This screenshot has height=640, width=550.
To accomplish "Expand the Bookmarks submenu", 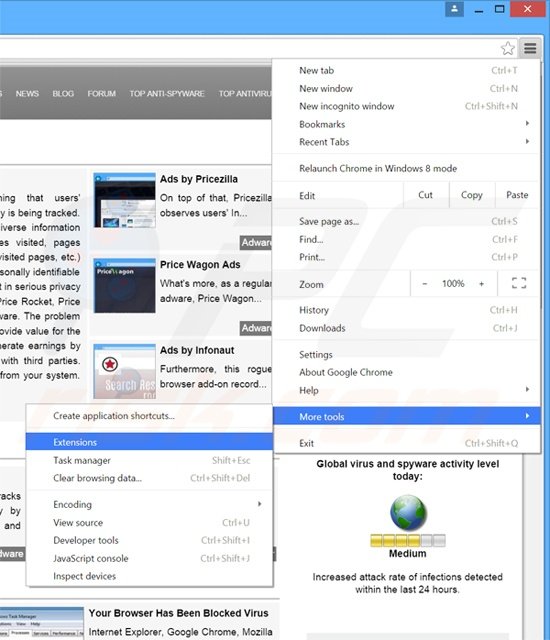I will (x=406, y=124).
